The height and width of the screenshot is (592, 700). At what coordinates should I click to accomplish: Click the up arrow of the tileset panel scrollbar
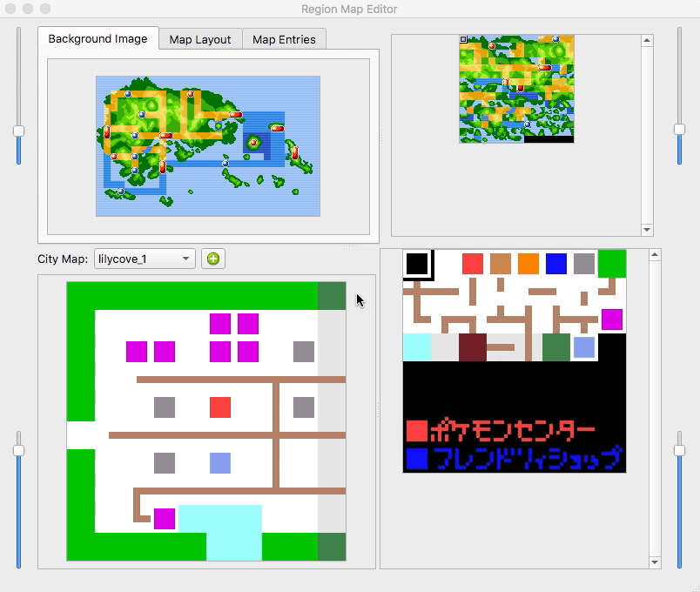click(647, 41)
